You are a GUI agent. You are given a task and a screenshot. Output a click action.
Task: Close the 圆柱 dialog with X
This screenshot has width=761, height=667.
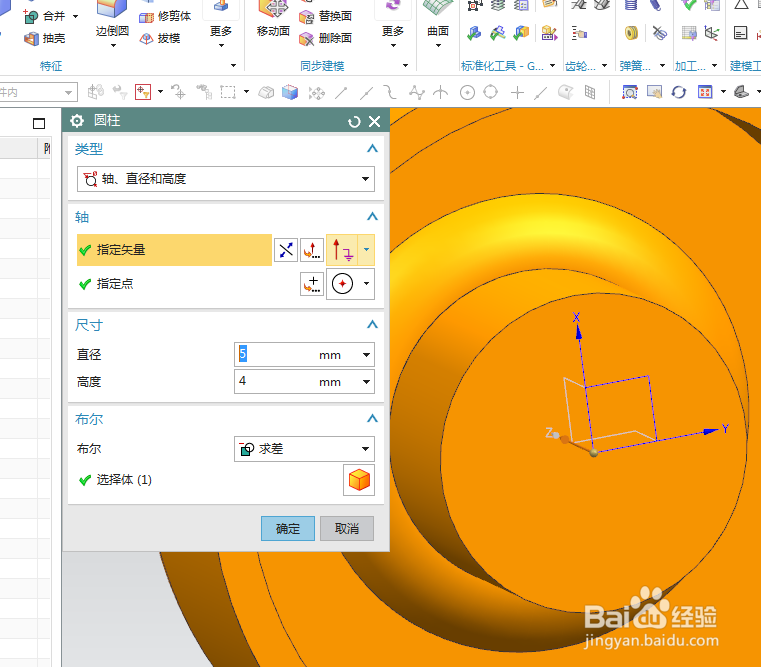[x=375, y=121]
